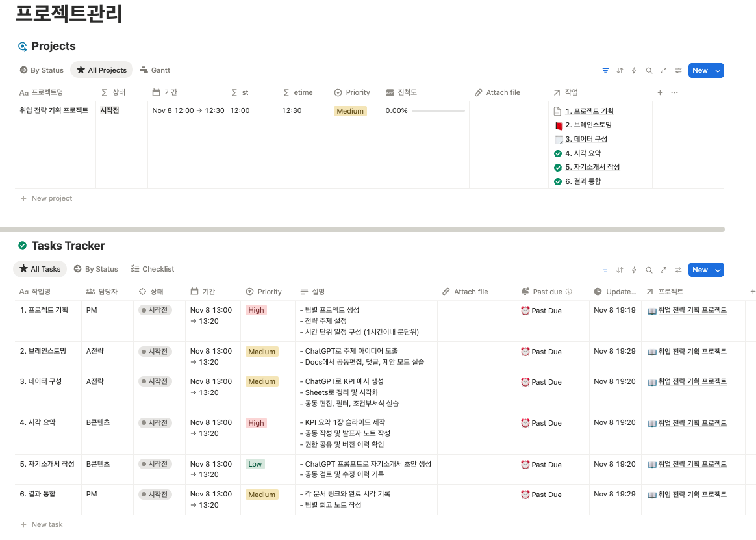The width and height of the screenshot is (756, 540).
Task: Switch to the Gantt view tab
Action: 155,70
